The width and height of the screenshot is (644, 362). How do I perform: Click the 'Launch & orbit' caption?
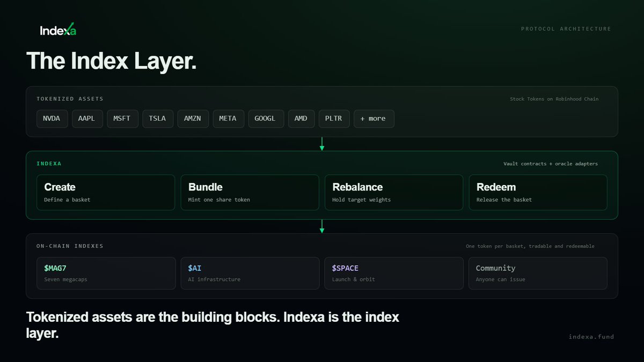(x=354, y=279)
